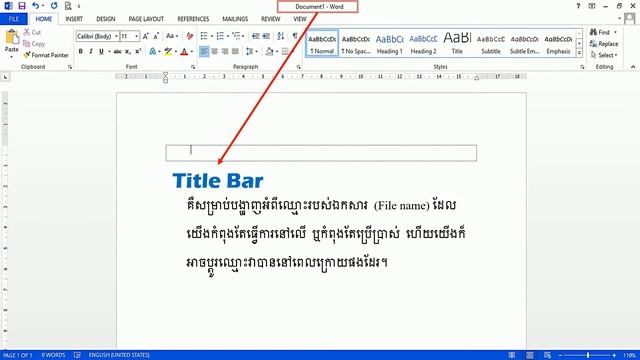Apply text highlight color

(x=168, y=51)
